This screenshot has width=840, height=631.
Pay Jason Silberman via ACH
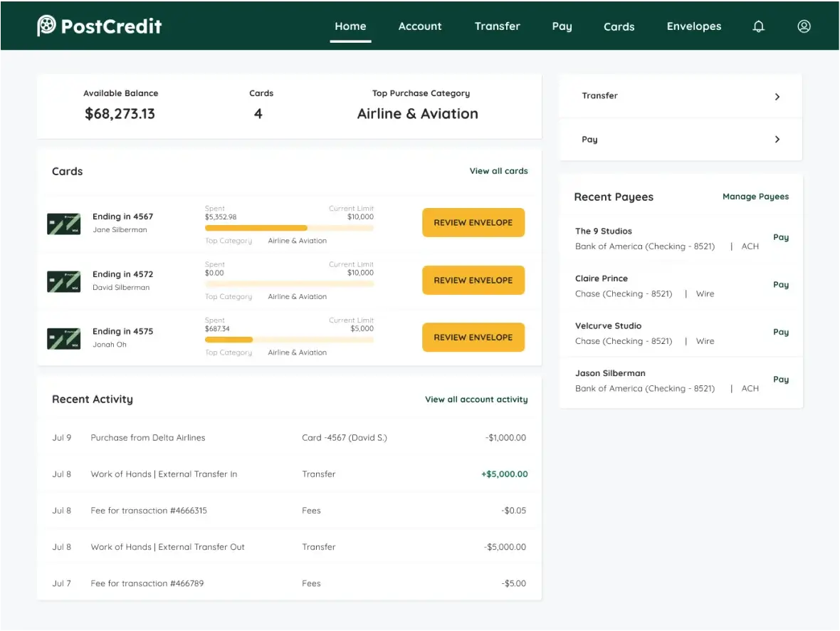[781, 380]
